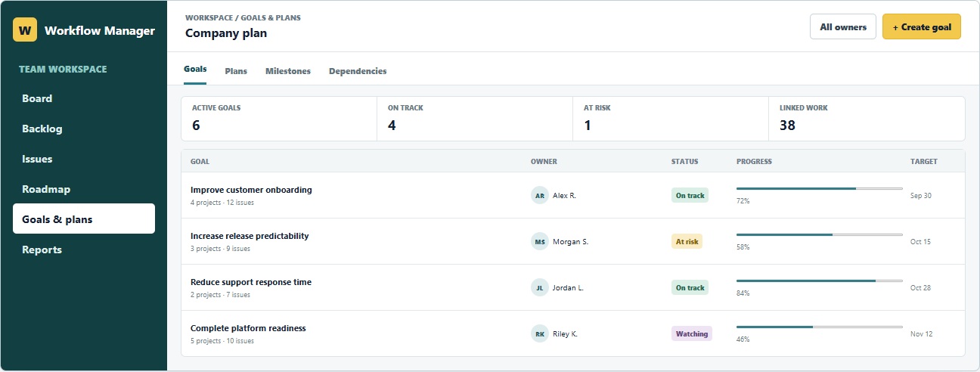Image resolution: width=980 pixels, height=372 pixels.
Task: Click the 58% progress bar
Action: 819,234
